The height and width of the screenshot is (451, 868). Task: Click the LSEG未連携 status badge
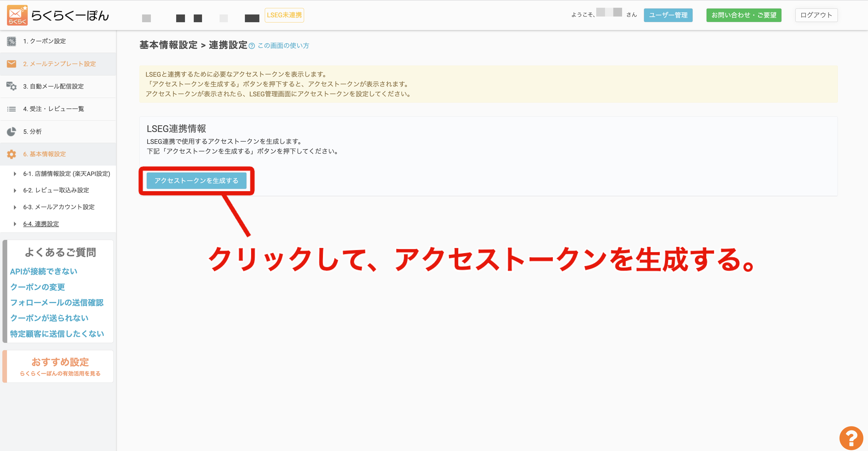(284, 15)
